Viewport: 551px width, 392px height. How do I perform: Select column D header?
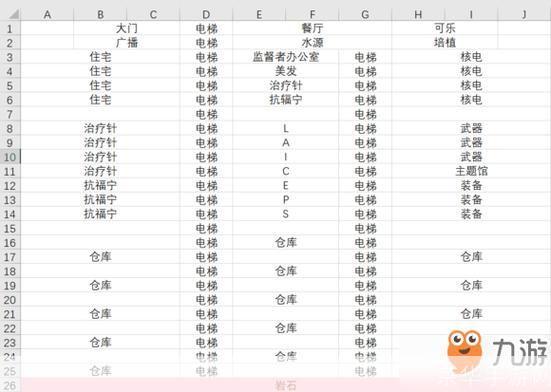tap(206, 14)
